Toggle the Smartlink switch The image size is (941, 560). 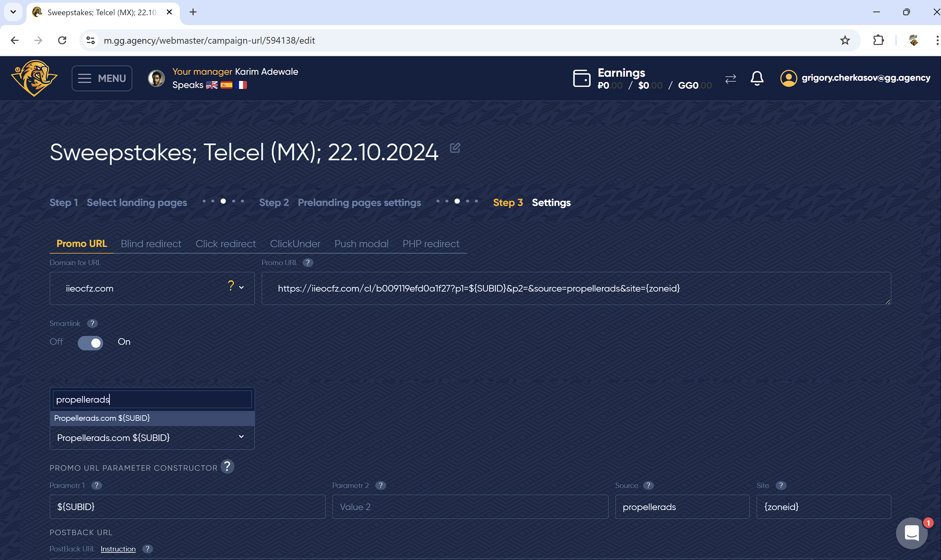[90, 342]
